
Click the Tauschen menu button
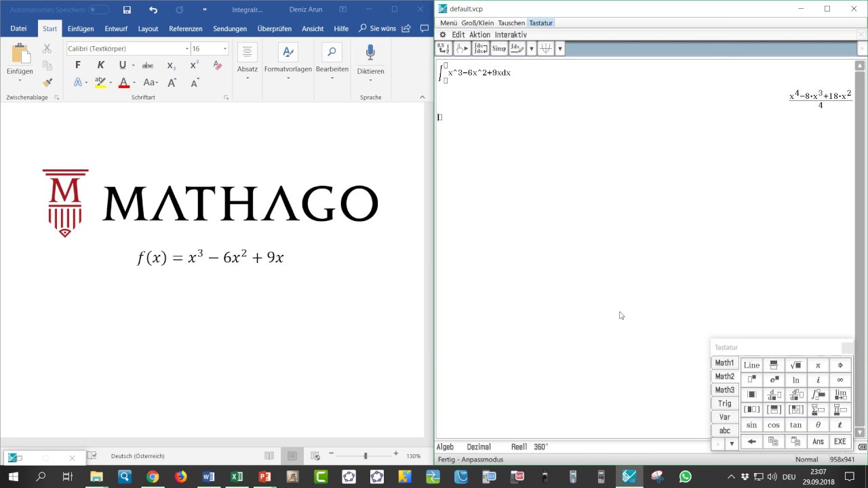pos(511,23)
